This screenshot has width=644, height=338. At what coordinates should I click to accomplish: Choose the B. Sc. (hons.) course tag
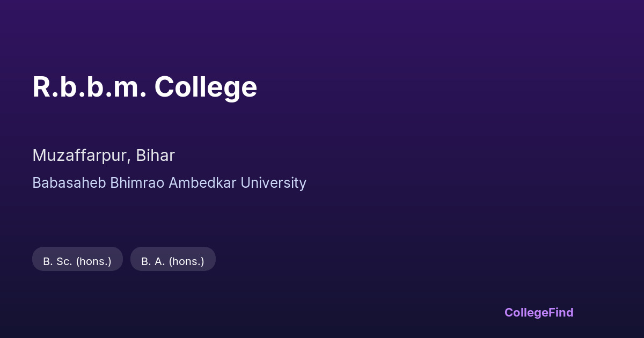click(x=77, y=261)
